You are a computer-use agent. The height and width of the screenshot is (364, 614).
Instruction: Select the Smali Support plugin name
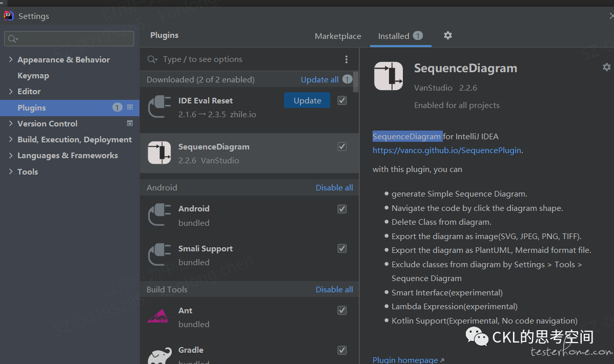pos(206,249)
